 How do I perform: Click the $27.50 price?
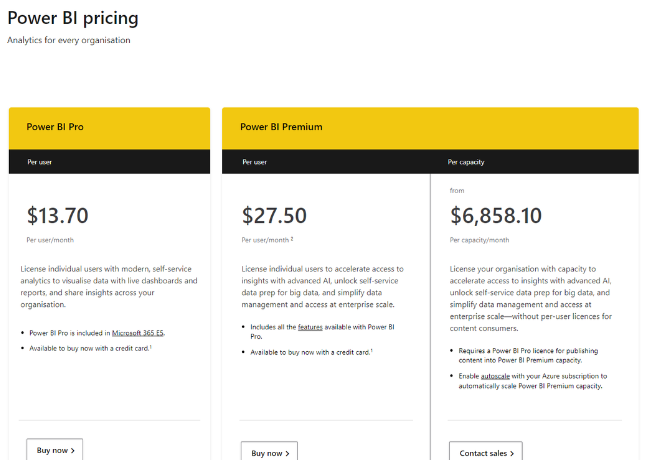click(x=274, y=215)
